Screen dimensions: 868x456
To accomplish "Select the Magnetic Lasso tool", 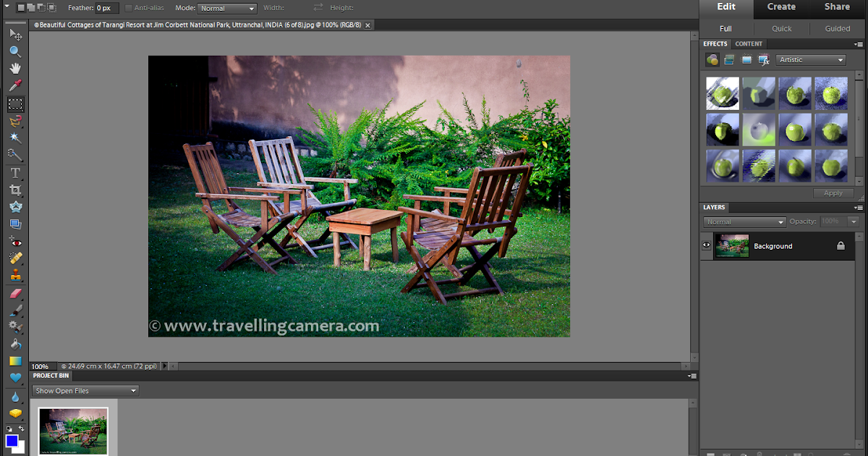I will [x=15, y=121].
